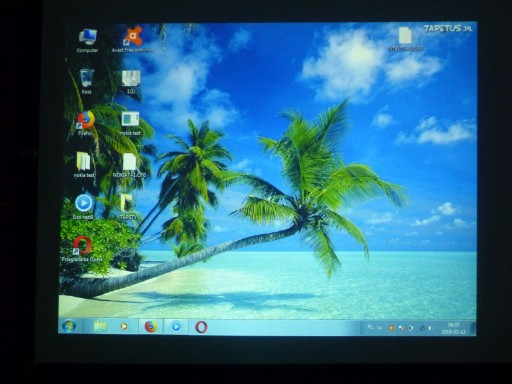Viewport: 512px width, 384px height.
Task: Open the Komputer desktop icon
Action: pyautogui.click(x=87, y=41)
